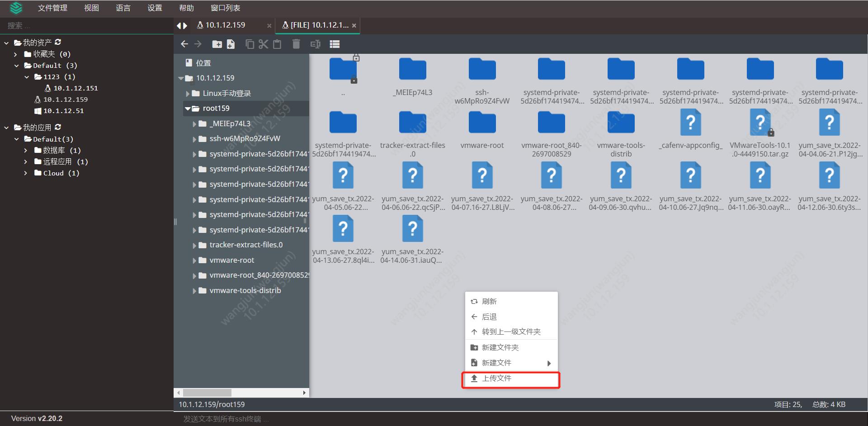Collapse the root159 folder in the tree
Viewport: 868px width, 426px height.
click(x=188, y=109)
